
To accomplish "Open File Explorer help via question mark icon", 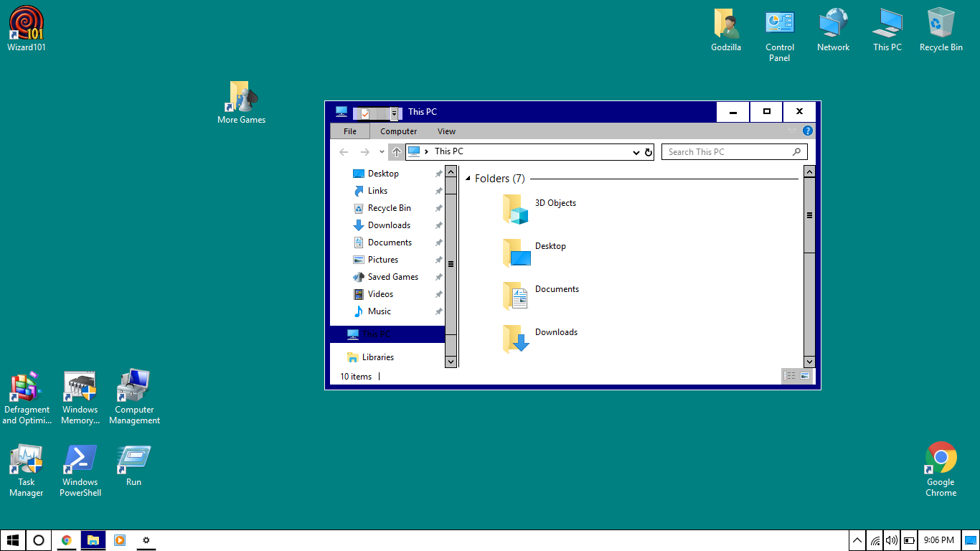I will (807, 131).
